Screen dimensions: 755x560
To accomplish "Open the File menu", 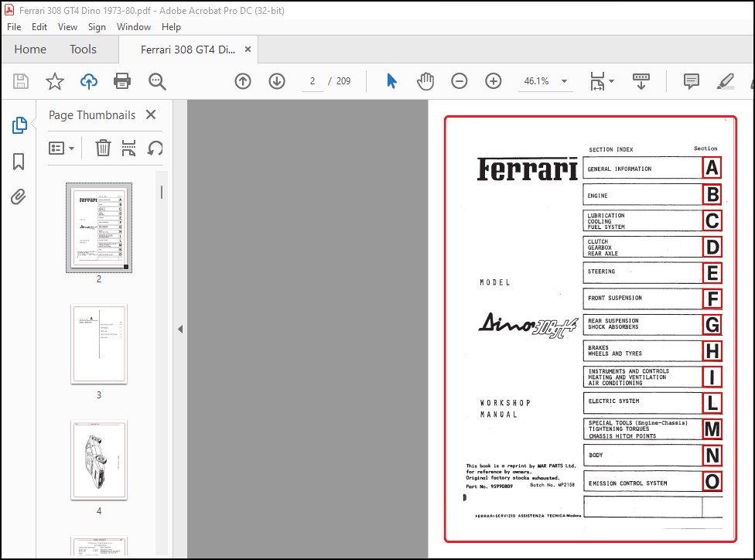I will click(13, 27).
